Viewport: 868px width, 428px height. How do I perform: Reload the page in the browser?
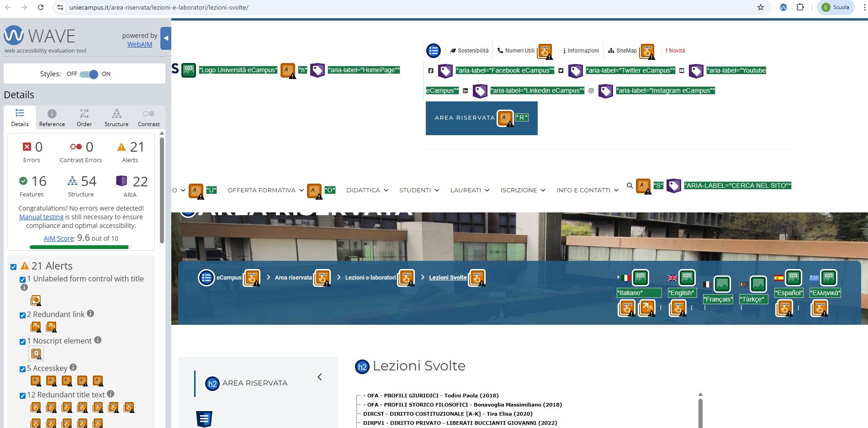41,7
